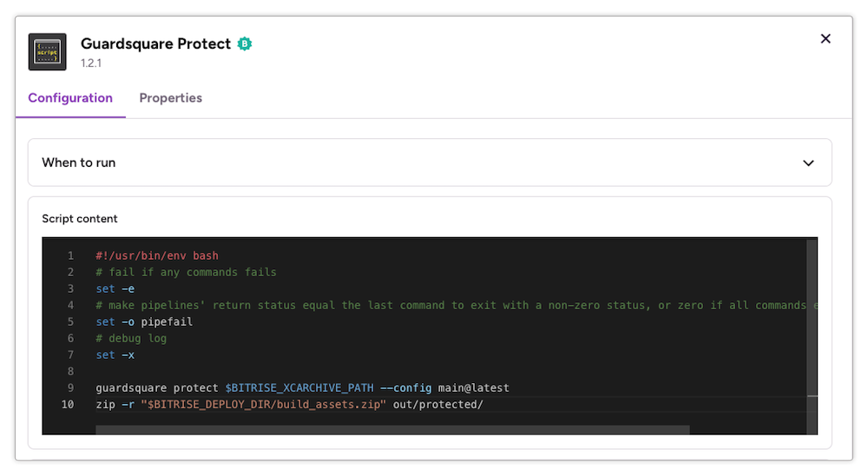This screenshot has height=476, width=868.
Task: Click line number 1 in gutter
Action: [x=70, y=256]
